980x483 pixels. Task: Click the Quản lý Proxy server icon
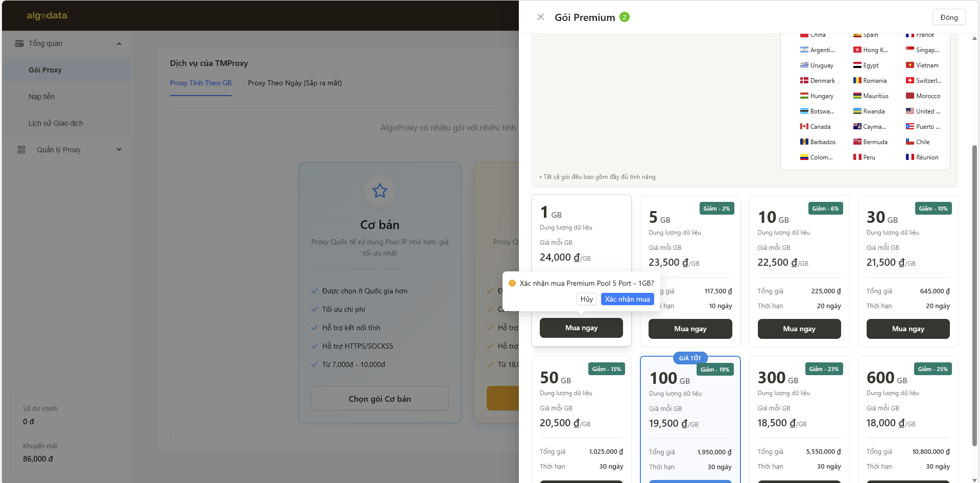click(21, 150)
